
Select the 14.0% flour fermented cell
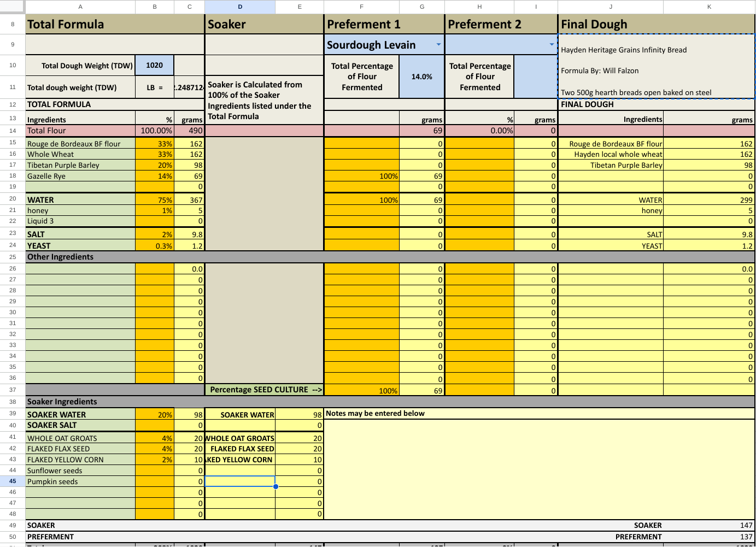click(x=421, y=77)
